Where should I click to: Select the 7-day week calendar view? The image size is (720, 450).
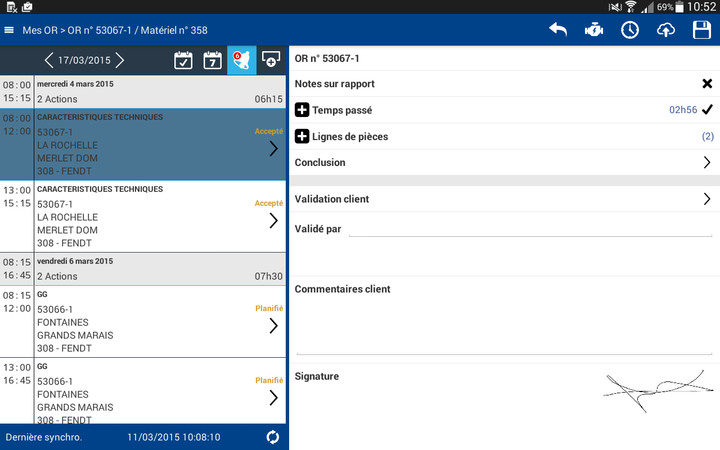(x=213, y=60)
